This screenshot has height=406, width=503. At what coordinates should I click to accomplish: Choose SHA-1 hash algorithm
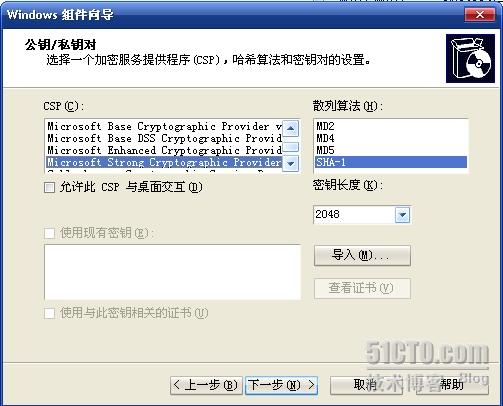coord(391,162)
